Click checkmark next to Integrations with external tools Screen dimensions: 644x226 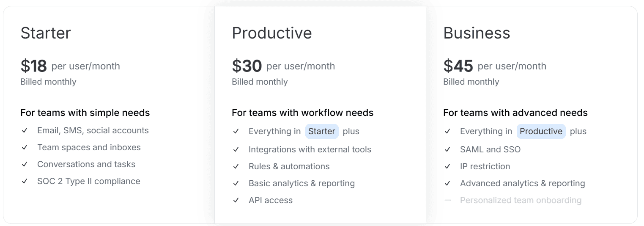236,149
